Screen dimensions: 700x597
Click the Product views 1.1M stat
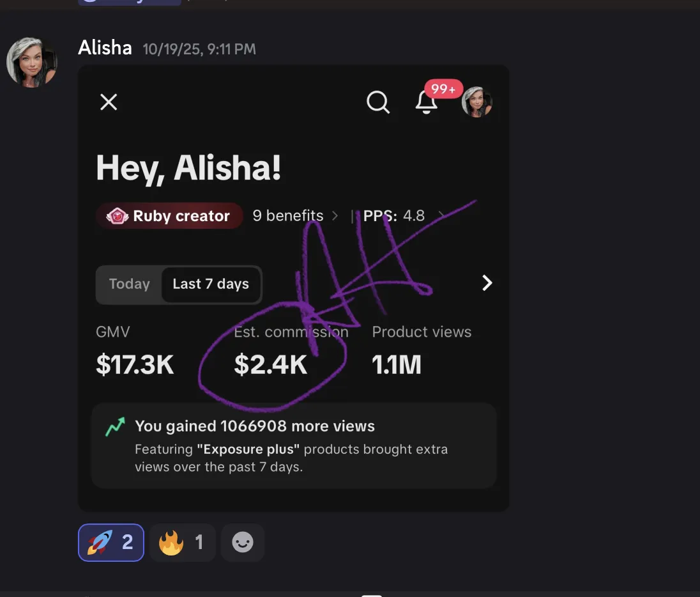coord(397,364)
